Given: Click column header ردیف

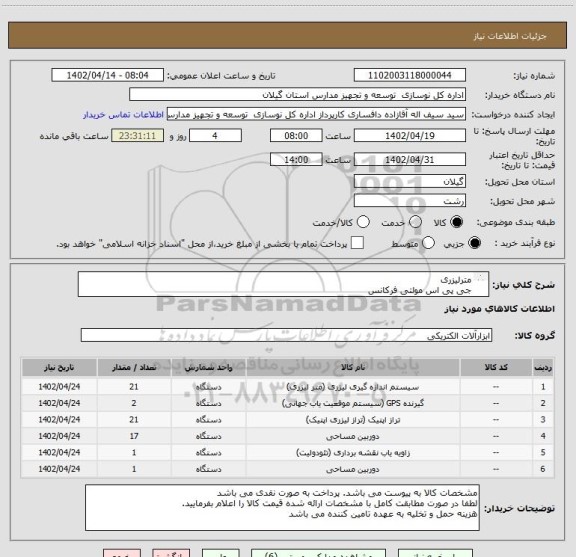Looking at the screenshot, I should click(543, 367).
